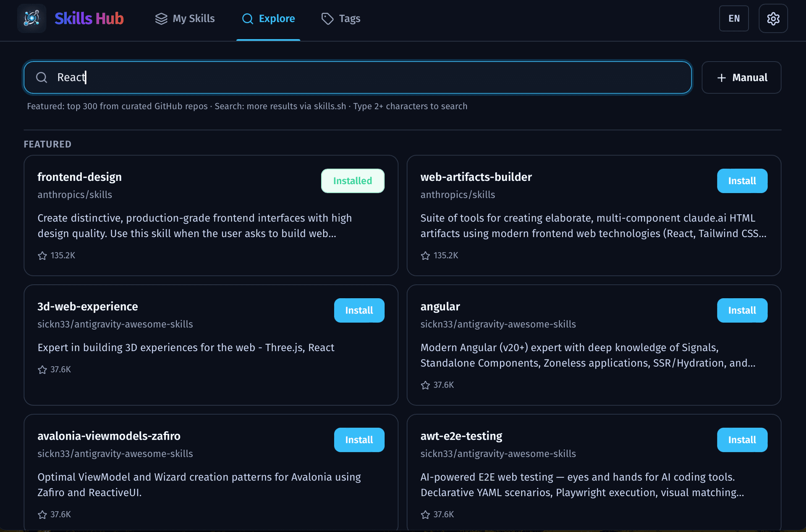
Task: Install the angular skill
Action: [742, 310]
